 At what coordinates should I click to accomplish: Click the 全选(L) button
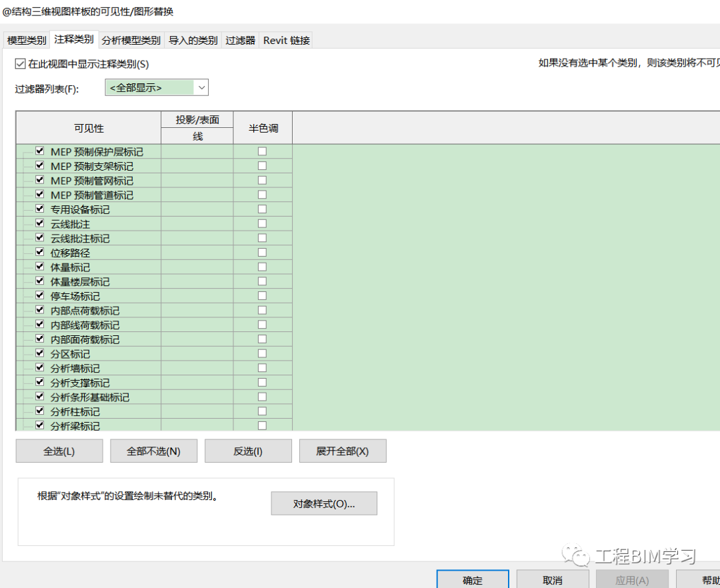[59, 451]
